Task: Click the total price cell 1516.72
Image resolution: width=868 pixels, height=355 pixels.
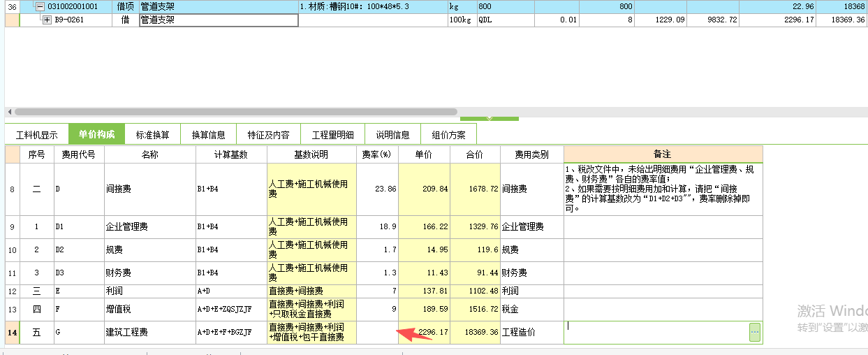Action: click(x=475, y=310)
